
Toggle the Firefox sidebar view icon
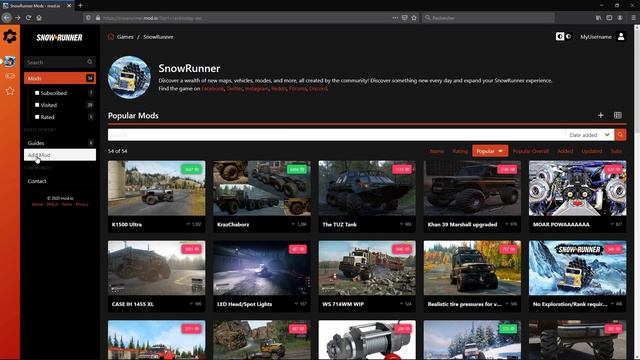point(609,18)
